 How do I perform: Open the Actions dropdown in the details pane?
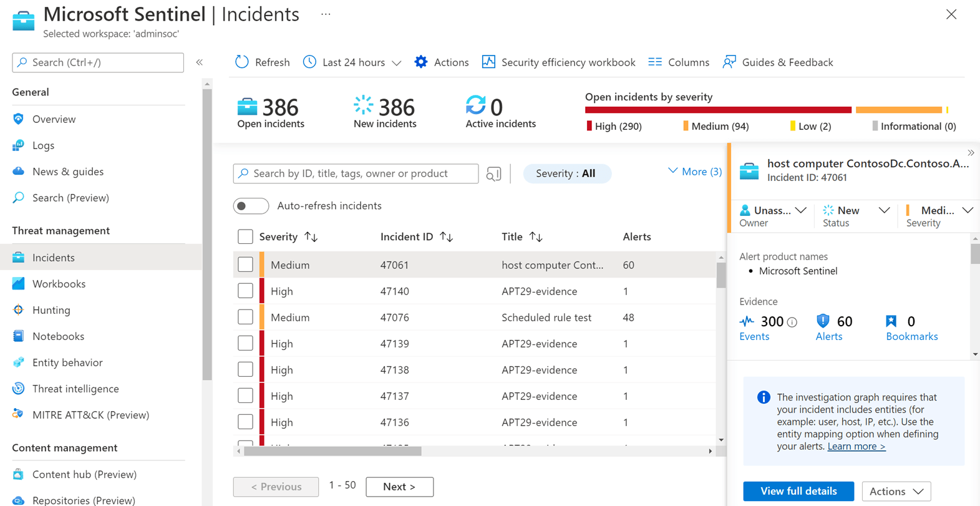click(x=896, y=492)
